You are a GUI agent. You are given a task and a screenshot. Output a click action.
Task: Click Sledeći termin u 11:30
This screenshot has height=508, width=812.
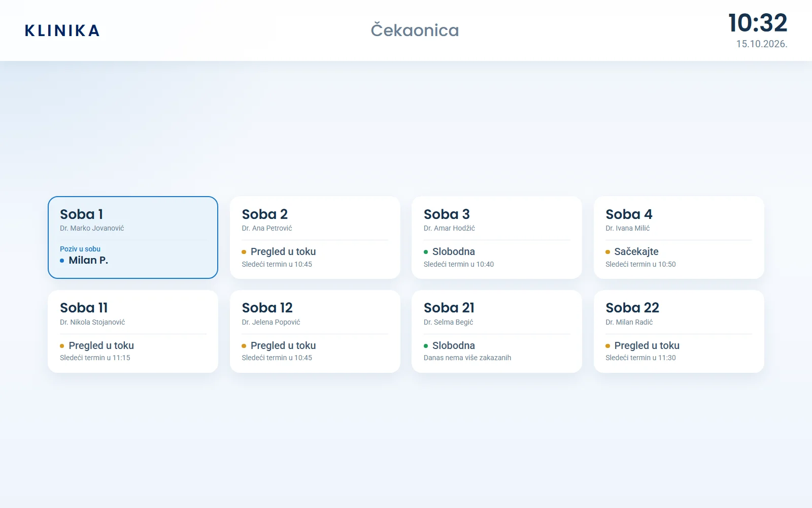point(640,358)
